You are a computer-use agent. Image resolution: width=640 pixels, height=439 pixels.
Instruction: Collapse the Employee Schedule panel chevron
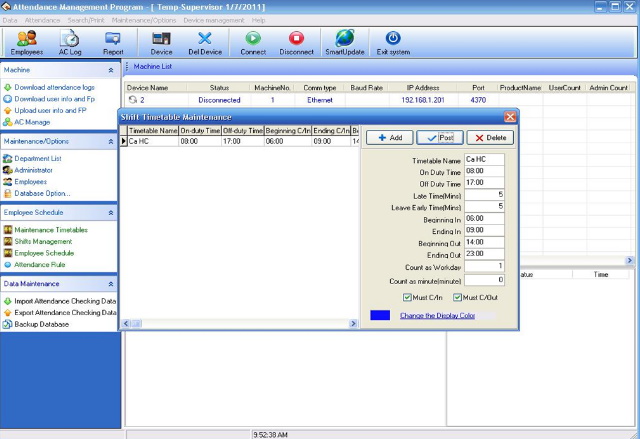pyautogui.click(x=111, y=213)
